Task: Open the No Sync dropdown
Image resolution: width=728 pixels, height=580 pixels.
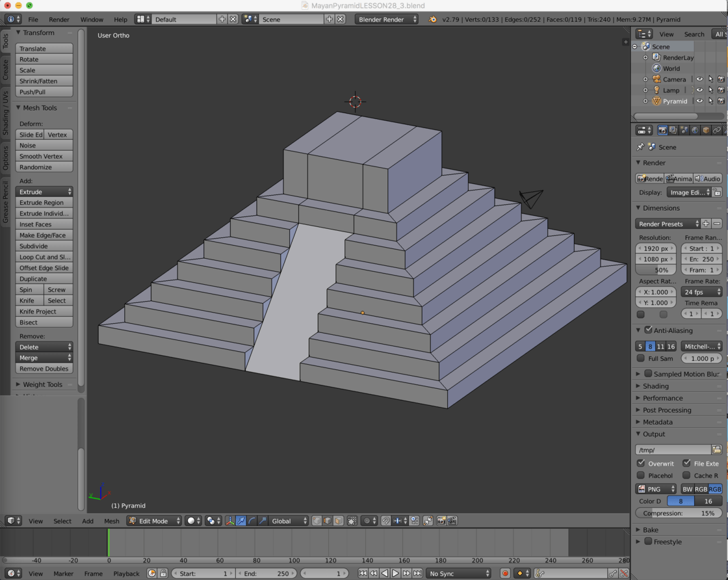Action: pyautogui.click(x=458, y=573)
